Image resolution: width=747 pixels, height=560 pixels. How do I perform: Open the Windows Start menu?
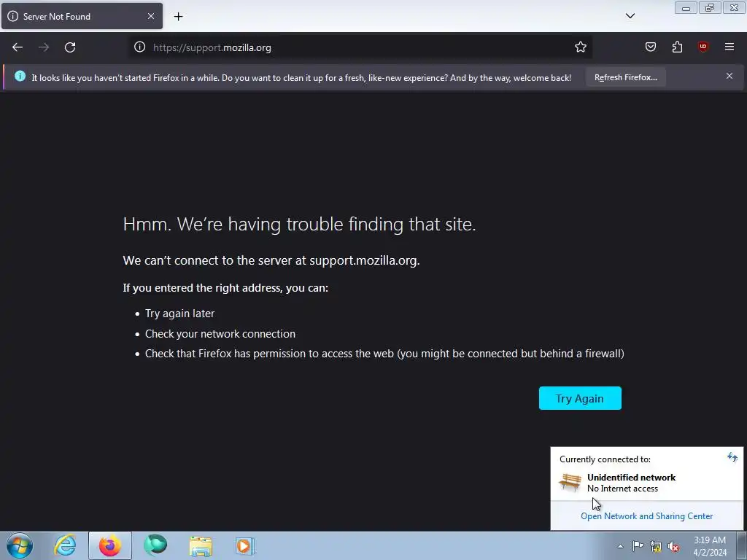[20, 545]
